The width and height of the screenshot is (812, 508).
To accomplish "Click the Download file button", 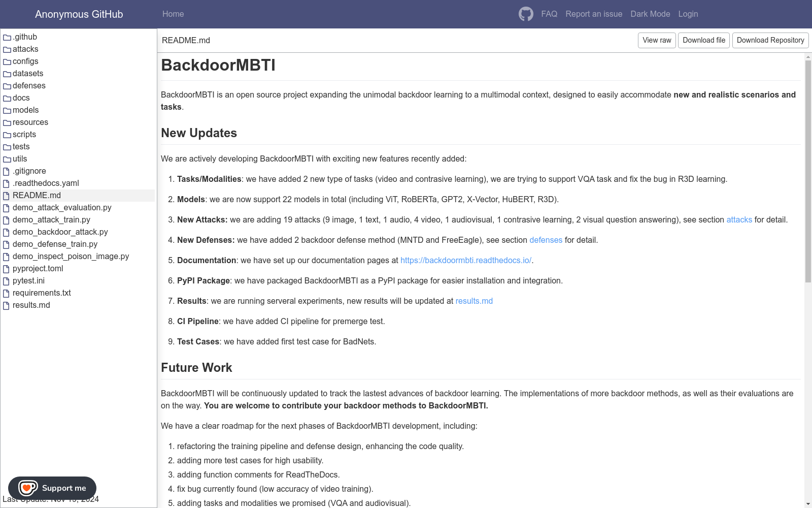I will (704, 40).
